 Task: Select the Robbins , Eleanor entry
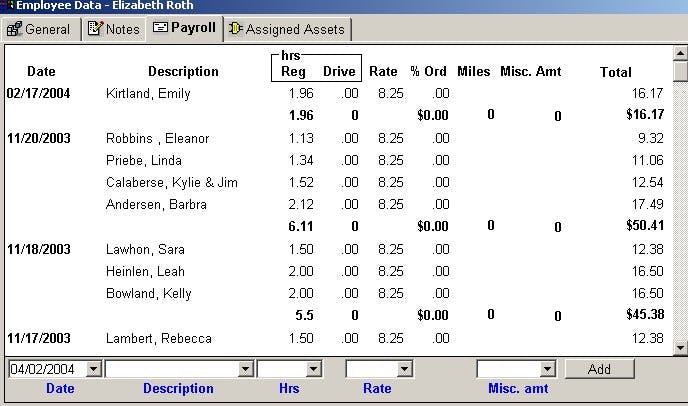[158, 139]
